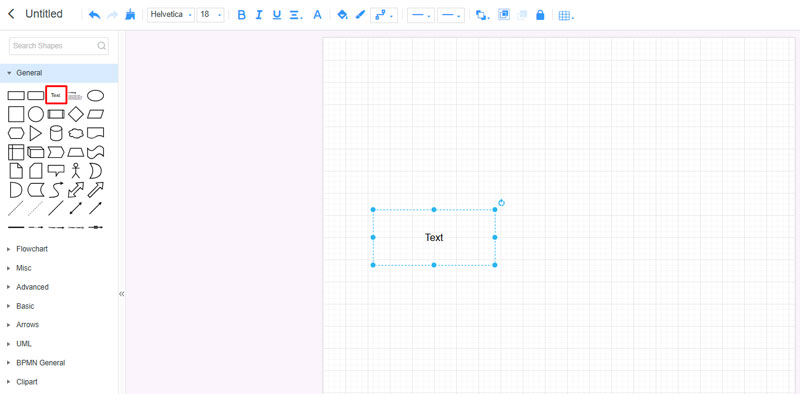Viewport: 800px width, 394px height.
Task: Click the Untitled document title
Action: [44, 14]
